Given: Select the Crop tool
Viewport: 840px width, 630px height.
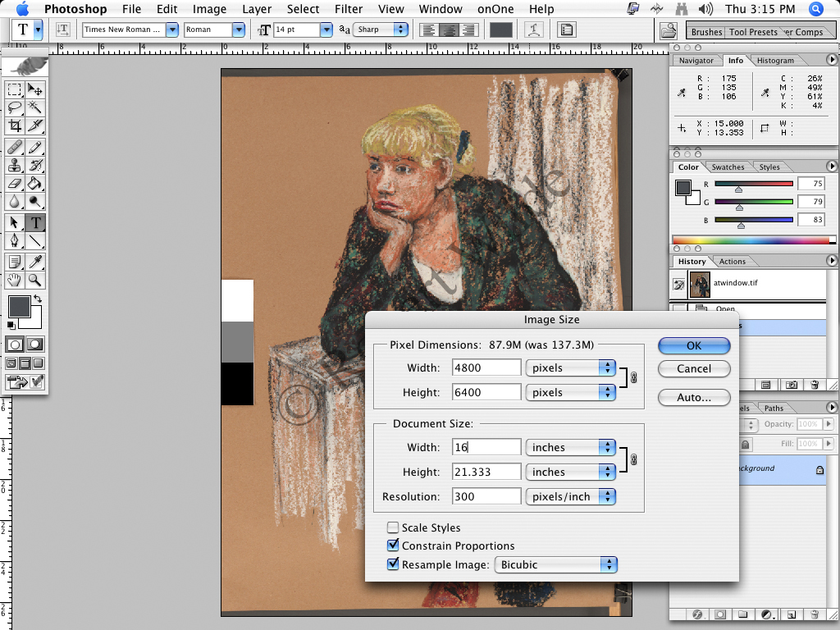Looking at the screenshot, I should pyautogui.click(x=15, y=126).
